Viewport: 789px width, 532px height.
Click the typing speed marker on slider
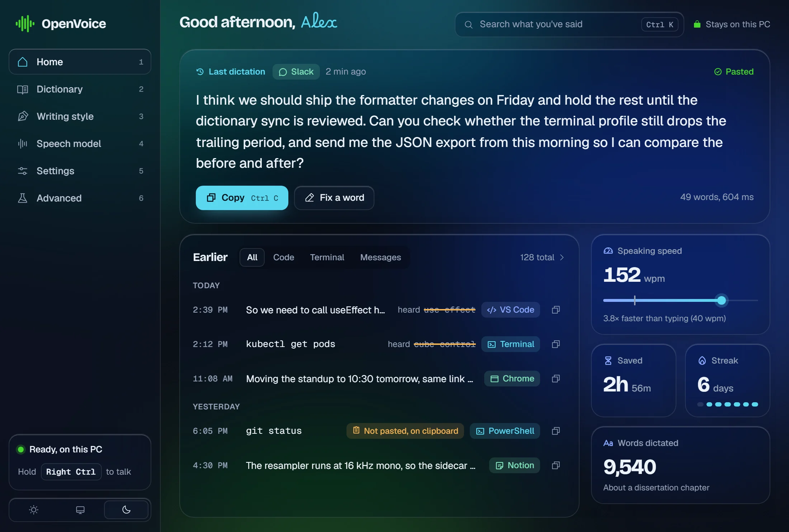pyautogui.click(x=635, y=300)
